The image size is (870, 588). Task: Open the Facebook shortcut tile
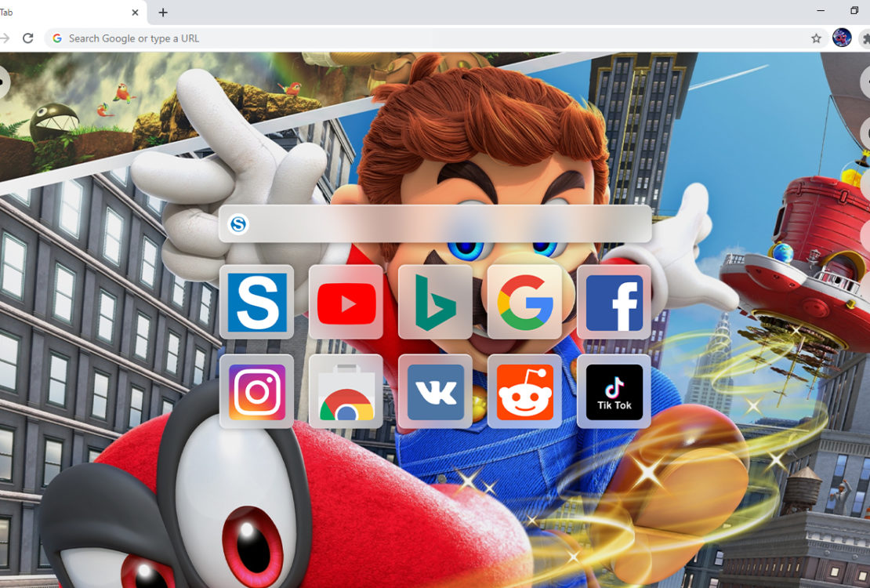614,302
